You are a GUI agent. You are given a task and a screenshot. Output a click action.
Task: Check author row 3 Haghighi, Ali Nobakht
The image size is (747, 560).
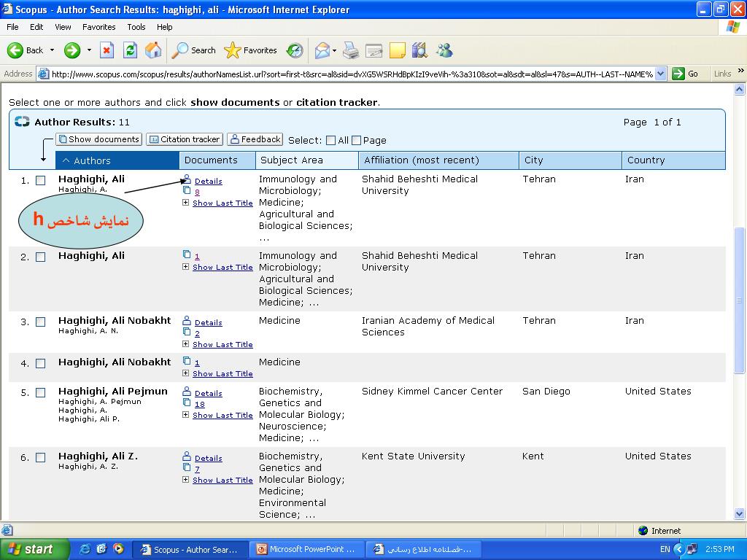click(x=41, y=322)
